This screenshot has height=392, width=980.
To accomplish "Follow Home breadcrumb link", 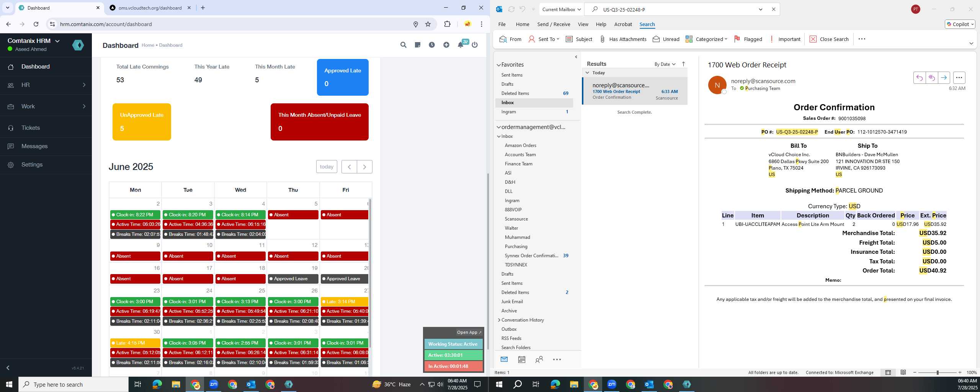I will pyautogui.click(x=148, y=45).
